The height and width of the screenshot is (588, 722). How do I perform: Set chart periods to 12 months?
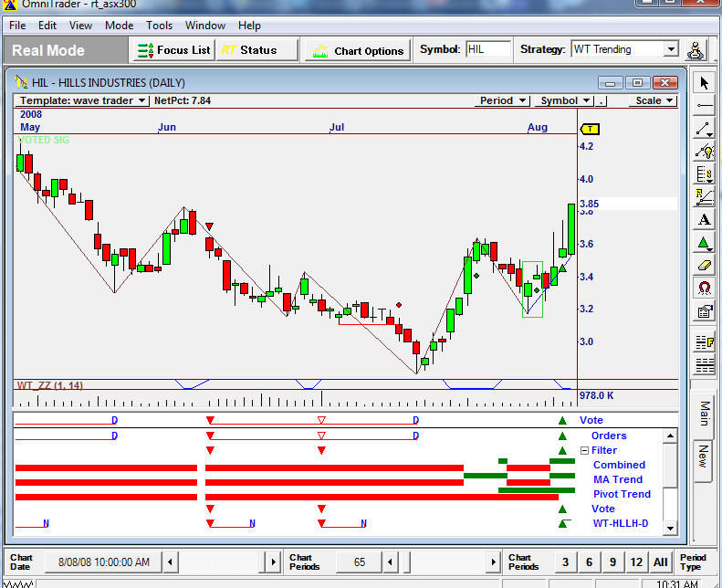click(x=636, y=562)
